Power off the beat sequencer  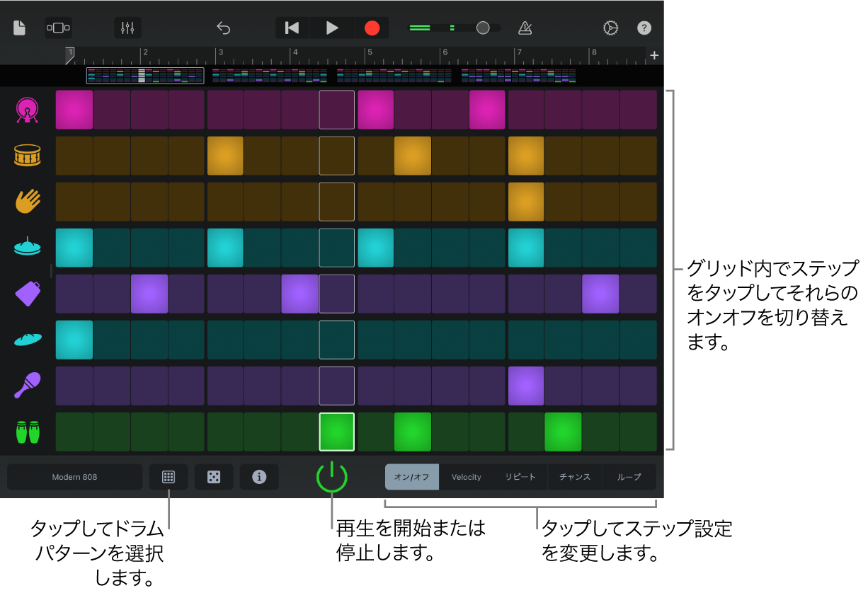coord(332,476)
